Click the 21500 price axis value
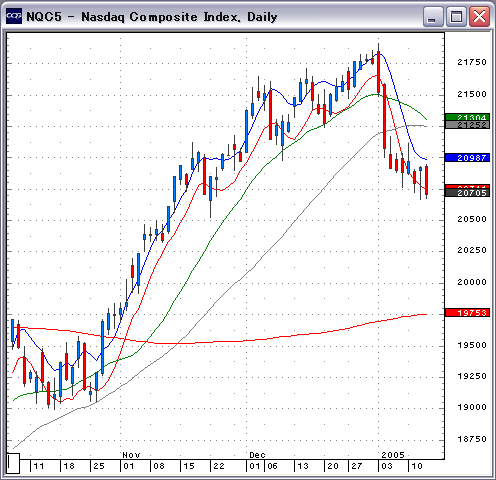The height and width of the screenshot is (480, 496). (472, 94)
